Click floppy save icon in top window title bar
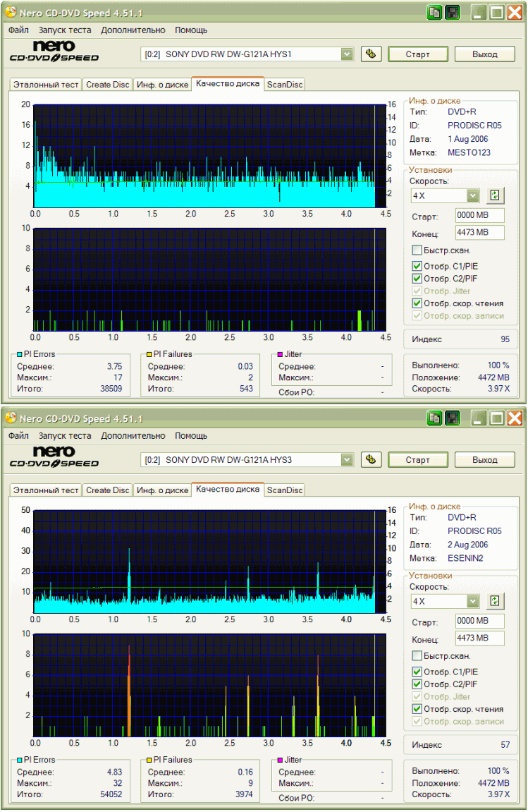Image resolution: width=528 pixels, height=812 pixels. [x=452, y=12]
